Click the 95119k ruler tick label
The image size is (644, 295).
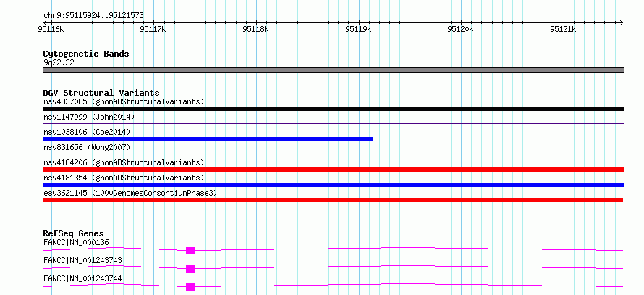point(359,29)
